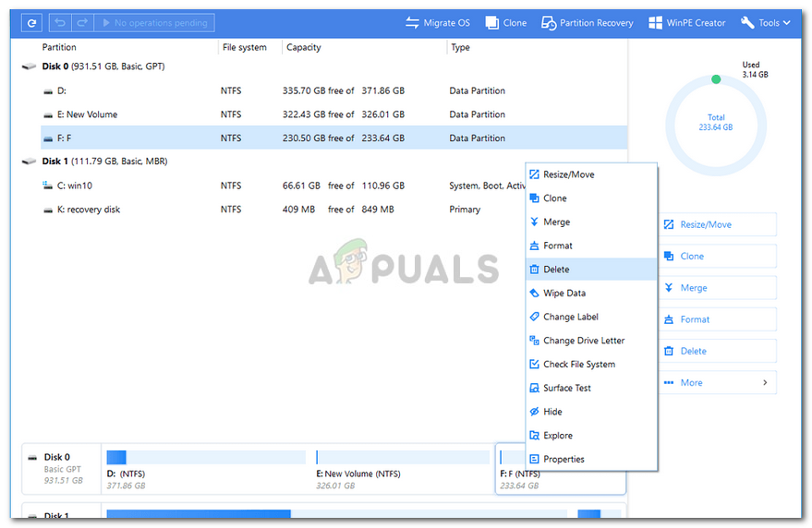This screenshot has height=528, width=812.
Task: Choose Delete from the context menu
Action: pos(591,270)
